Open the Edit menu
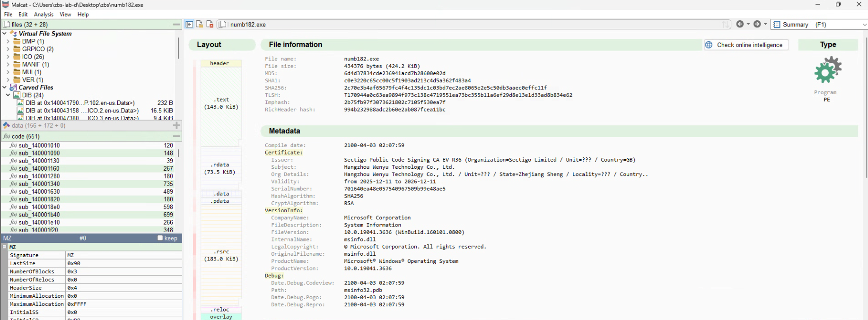Image resolution: width=868 pixels, height=320 pixels. click(x=23, y=14)
